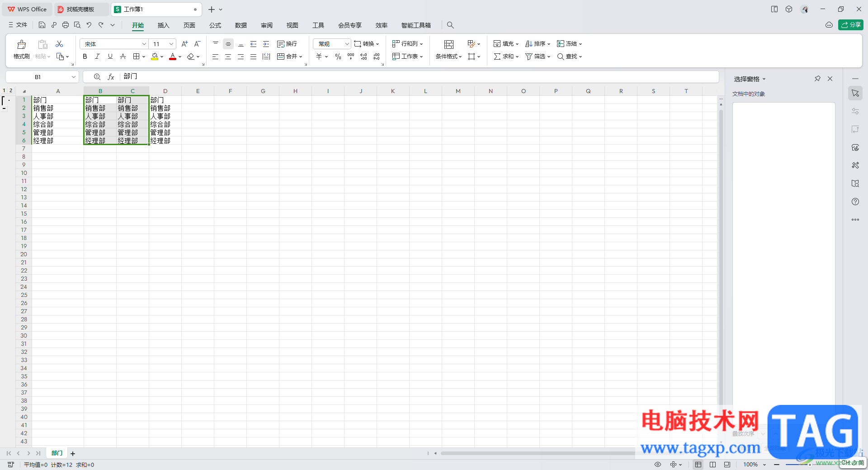Open the Convert (转换) dropdown
This screenshot has height=470, width=868.
click(x=367, y=44)
